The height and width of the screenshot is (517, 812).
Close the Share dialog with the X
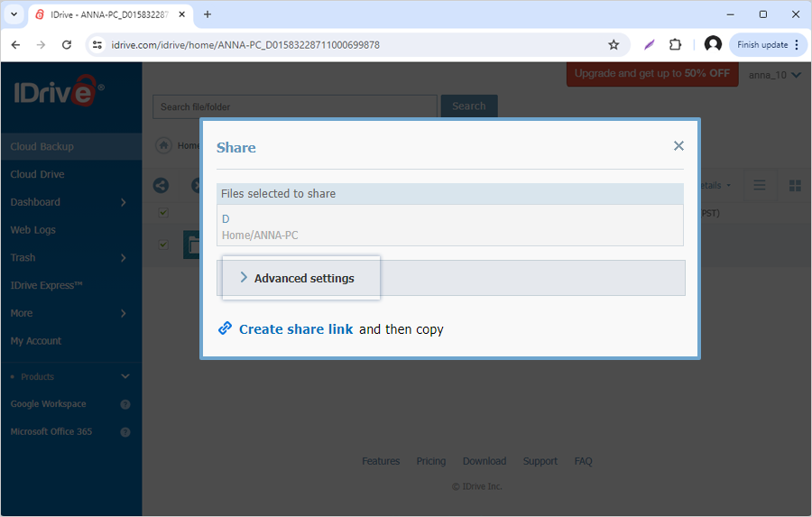(678, 146)
